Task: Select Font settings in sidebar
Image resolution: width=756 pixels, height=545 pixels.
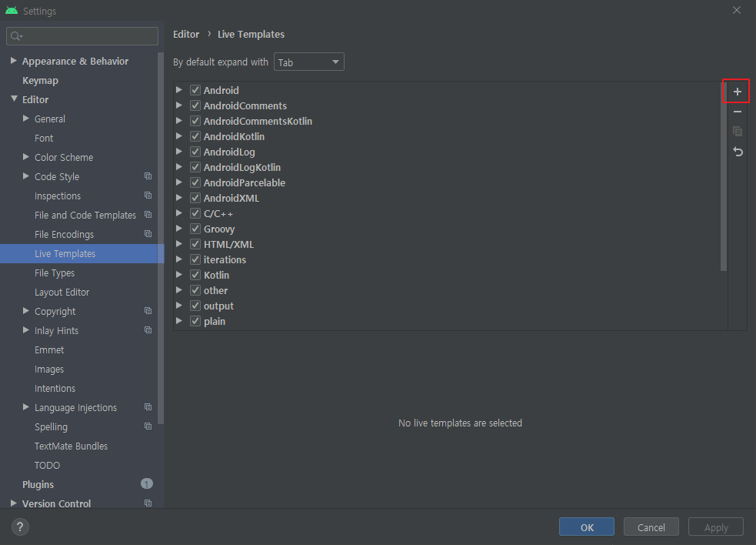Action: pyautogui.click(x=44, y=138)
